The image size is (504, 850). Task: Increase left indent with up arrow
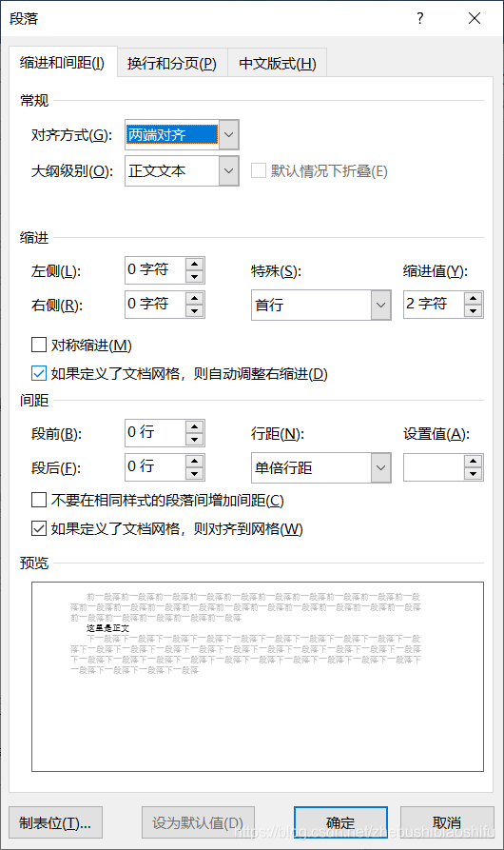click(x=194, y=264)
